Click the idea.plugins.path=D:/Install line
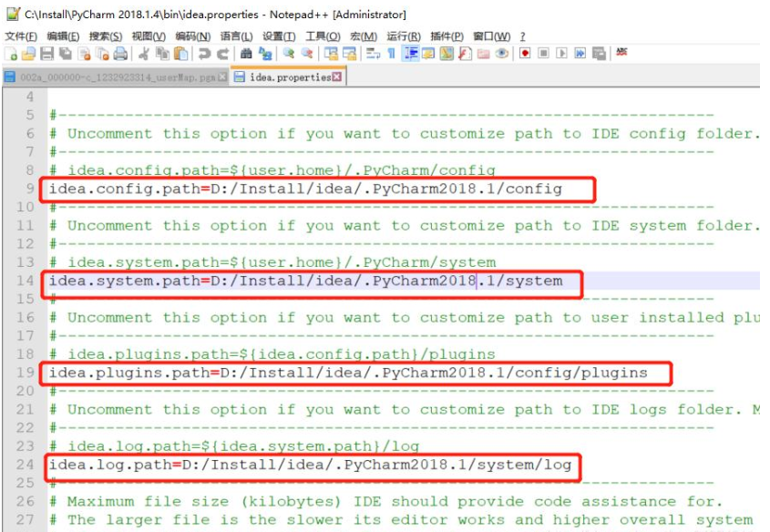The width and height of the screenshot is (770, 532). coord(348,373)
